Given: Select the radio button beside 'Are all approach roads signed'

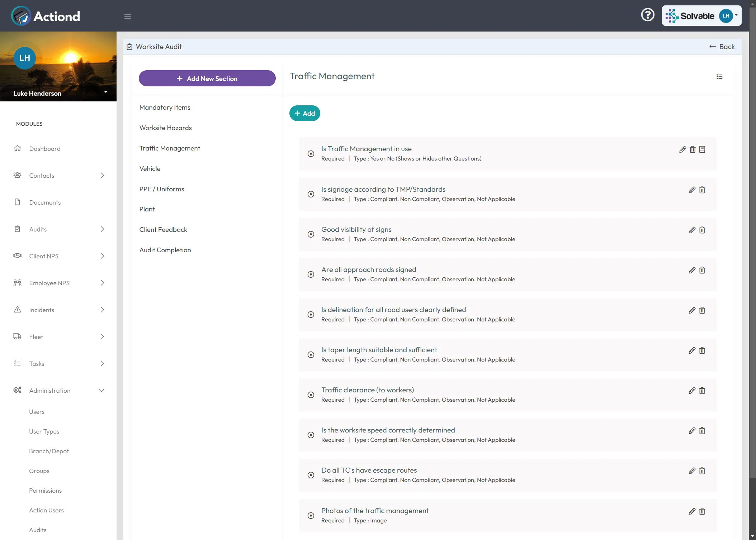Looking at the screenshot, I should [311, 274].
